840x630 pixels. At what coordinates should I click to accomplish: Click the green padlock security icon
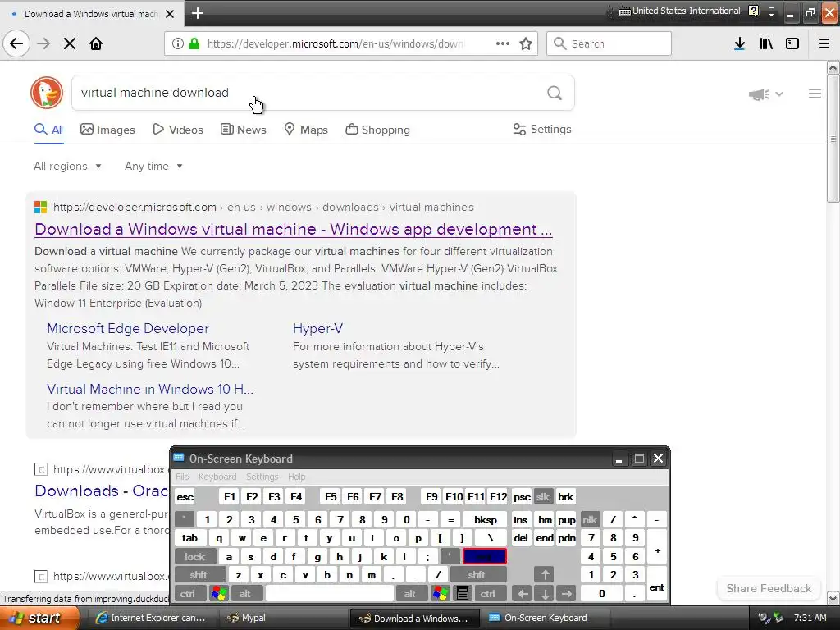coord(194,43)
